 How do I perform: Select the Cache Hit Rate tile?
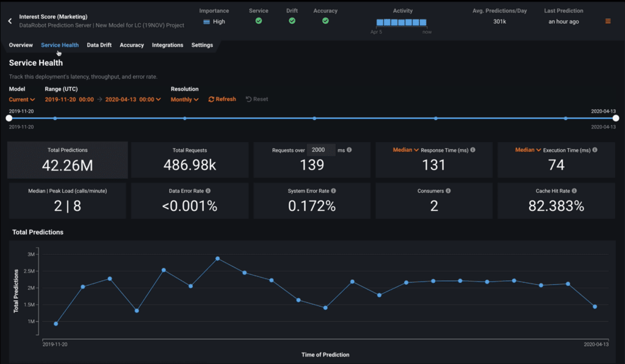tap(556, 201)
